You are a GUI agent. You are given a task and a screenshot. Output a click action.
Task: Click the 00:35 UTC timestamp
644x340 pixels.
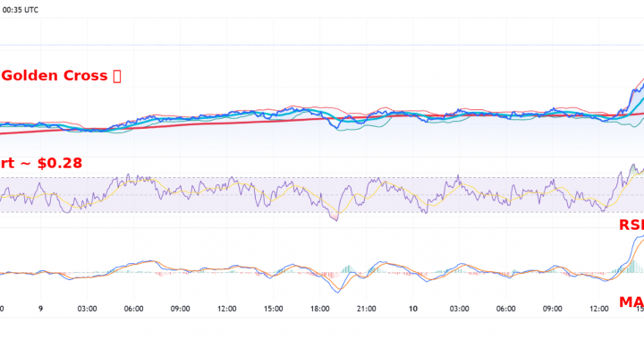[x=20, y=10]
